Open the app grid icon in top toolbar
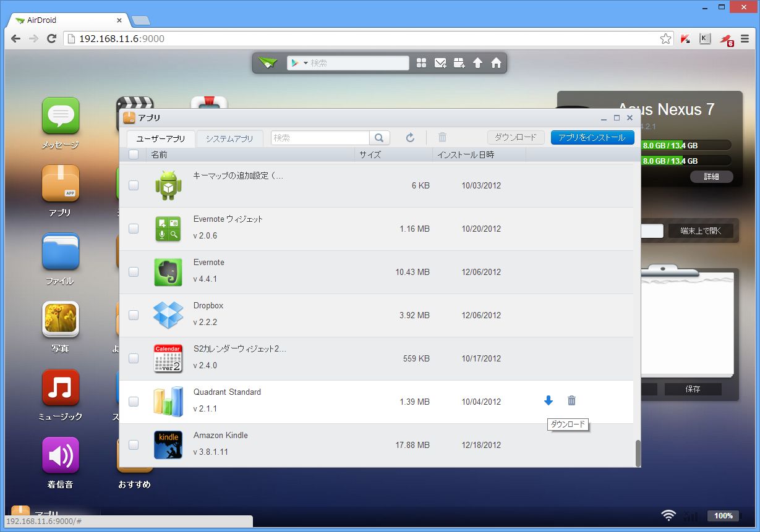Screen dimensions: 760x532 coord(422,63)
